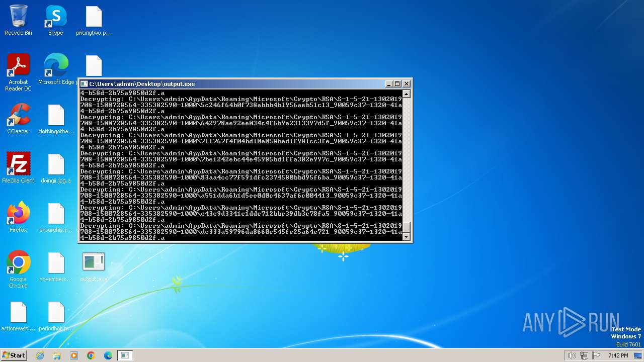
Task: Open the Action Center flag icon
Action: click(596, 355)
